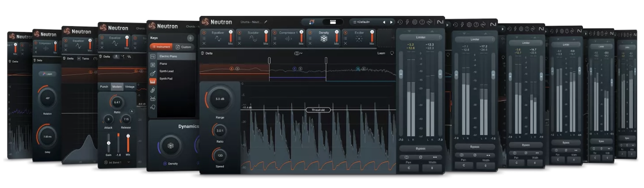Click the Learn button above the Rotation knob
Image resolution: width=644 pixels, height=188 pixels.
(x=47, y=74)
